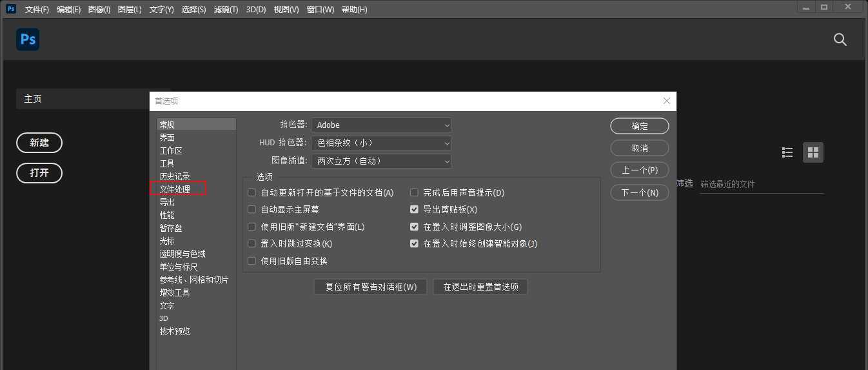
Task: Uncheck 导出剪贴板 option
Action: (415, 210)
